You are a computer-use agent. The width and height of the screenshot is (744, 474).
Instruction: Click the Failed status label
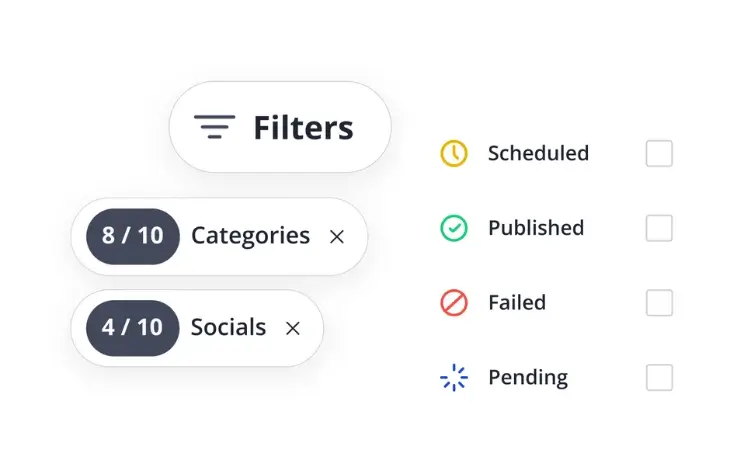point(517,303)
